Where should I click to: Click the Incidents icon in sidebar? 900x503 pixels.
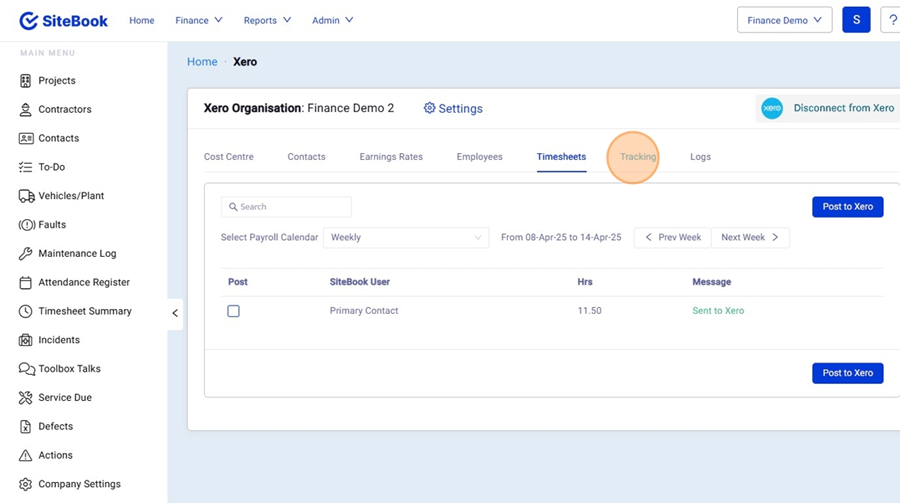click(26, 340)
